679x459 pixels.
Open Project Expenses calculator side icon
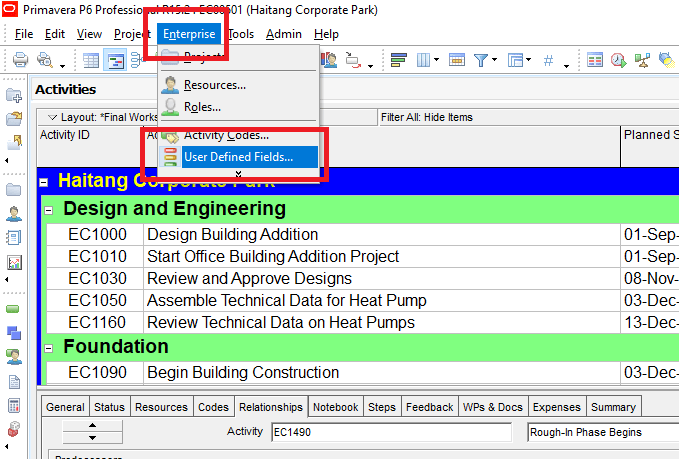pos(14,406)
